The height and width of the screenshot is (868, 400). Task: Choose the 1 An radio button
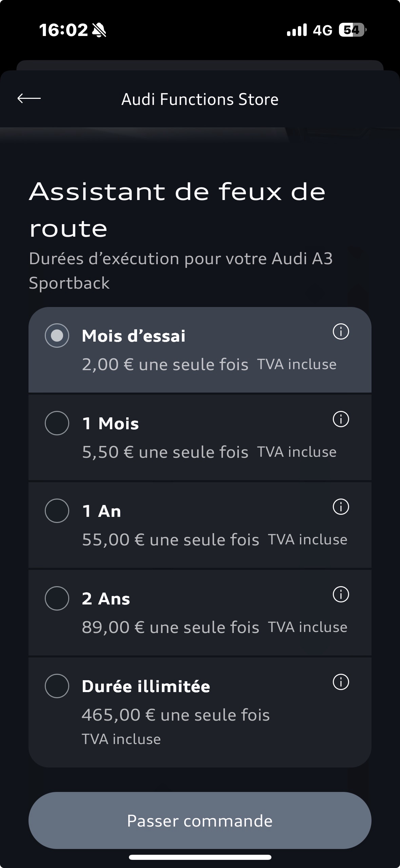(x=57, y=511)
